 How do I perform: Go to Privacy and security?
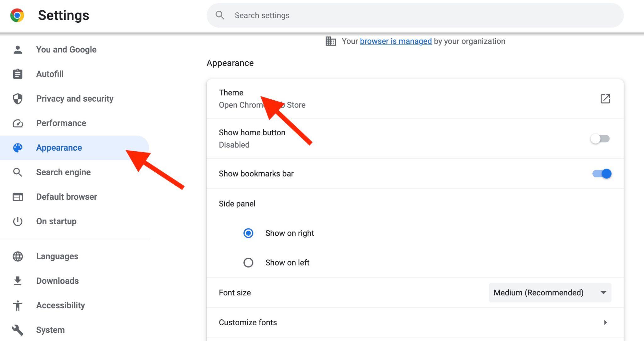(75, 98)
